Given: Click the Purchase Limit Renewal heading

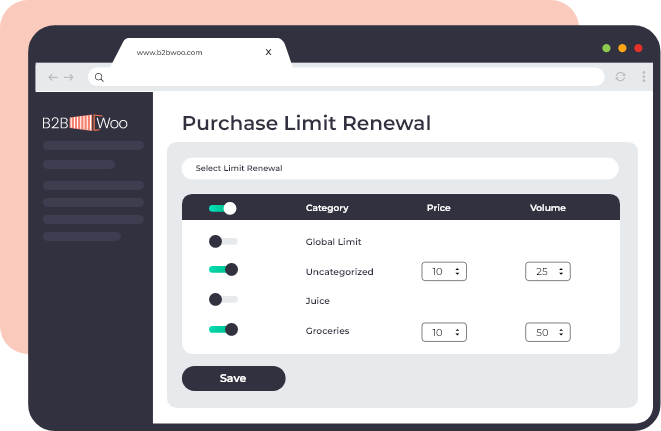Looking at the screenshot, I should pyautogui.click(x=306, y=123).
